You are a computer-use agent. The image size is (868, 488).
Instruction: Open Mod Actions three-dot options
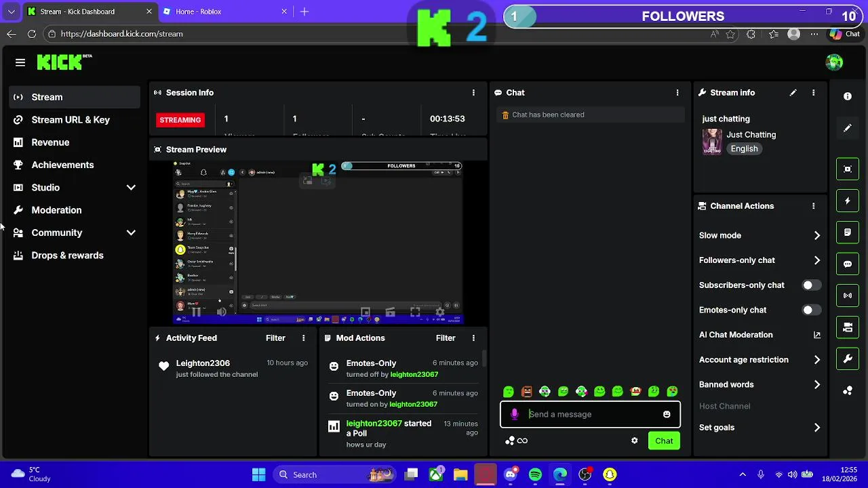(x=473, y=338)
